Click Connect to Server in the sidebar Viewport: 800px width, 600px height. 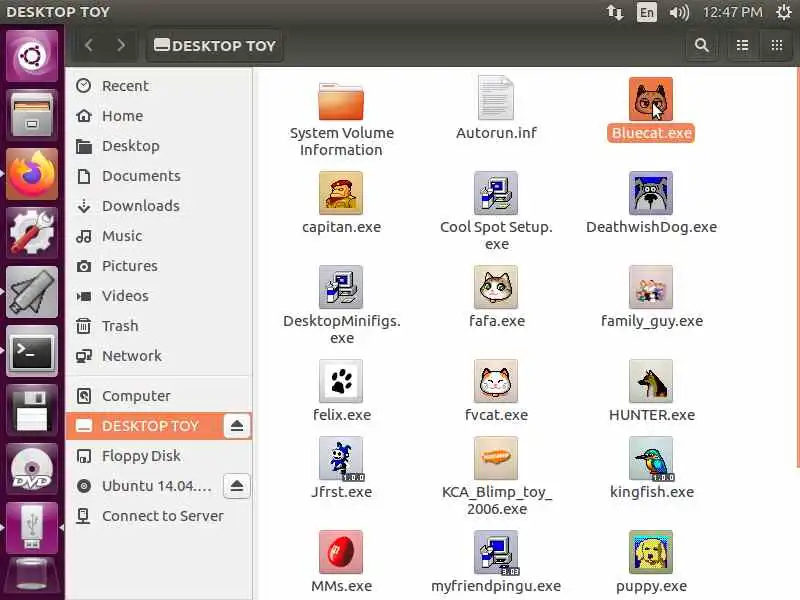click(159, 516)
